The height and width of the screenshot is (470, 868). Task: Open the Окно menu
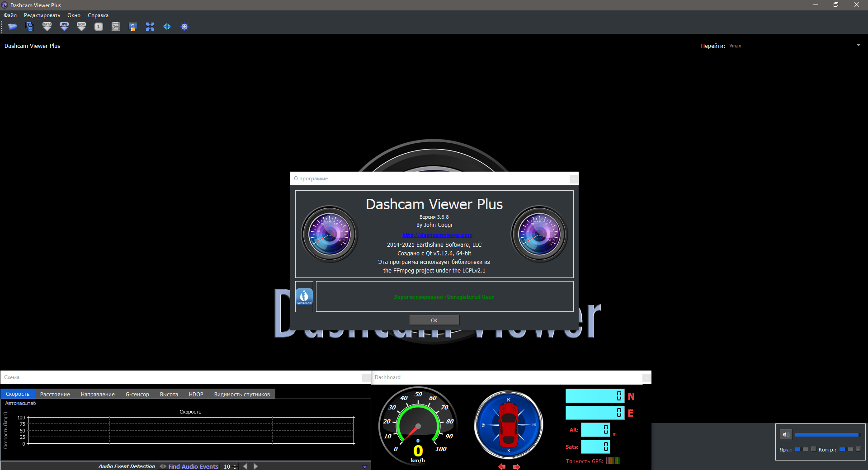74,15
